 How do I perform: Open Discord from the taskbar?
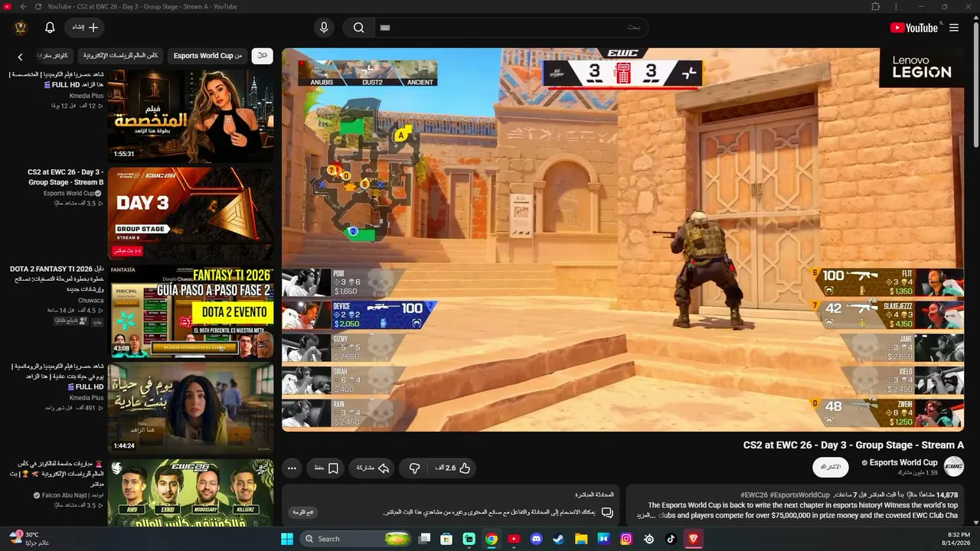tap(537, 539)
